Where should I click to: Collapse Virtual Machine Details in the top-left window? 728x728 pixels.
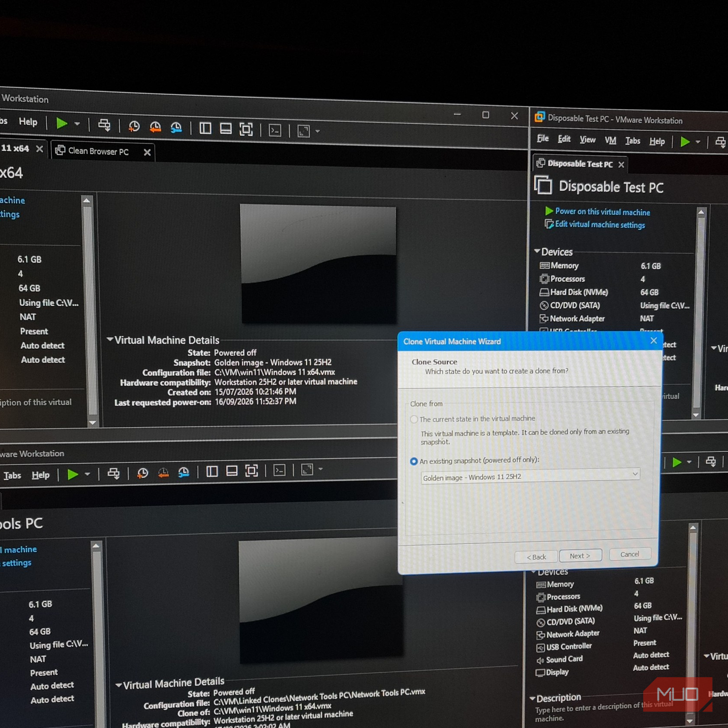click(x=110, y=339)
